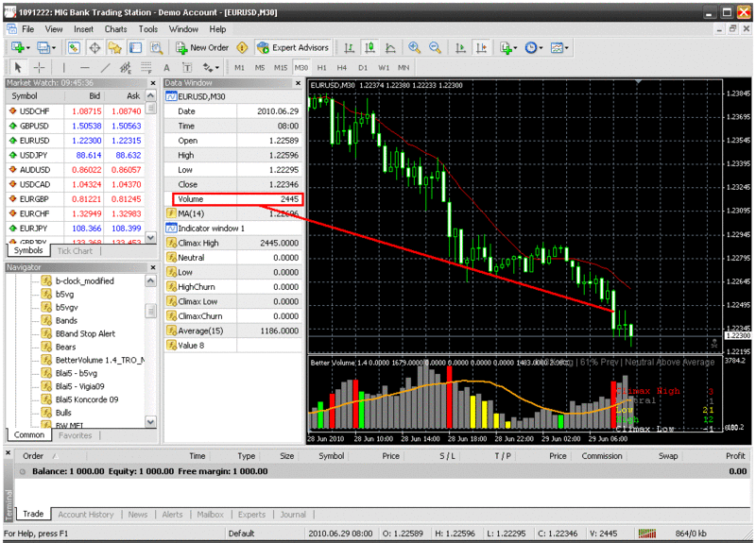Switch chart to candlesticks display icon
This screenshot has height=543, width=756.
pos(370,47)
